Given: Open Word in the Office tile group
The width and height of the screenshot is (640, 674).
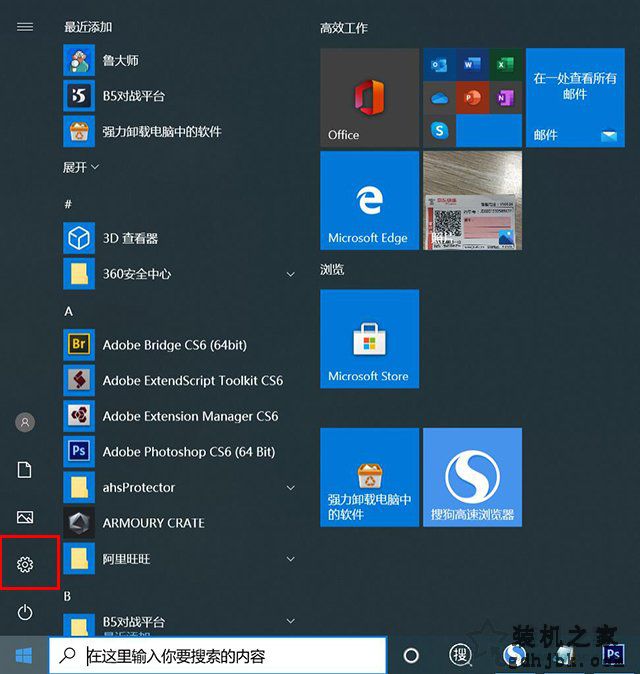Looking at the screenshot, I should (472, 64).
